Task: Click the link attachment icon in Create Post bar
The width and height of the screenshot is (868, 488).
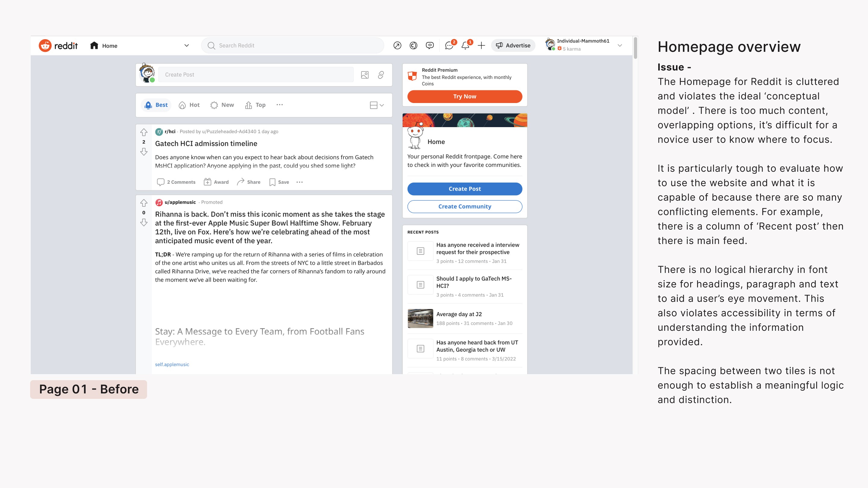Action: pyautogui.click(x=381, y=75)
